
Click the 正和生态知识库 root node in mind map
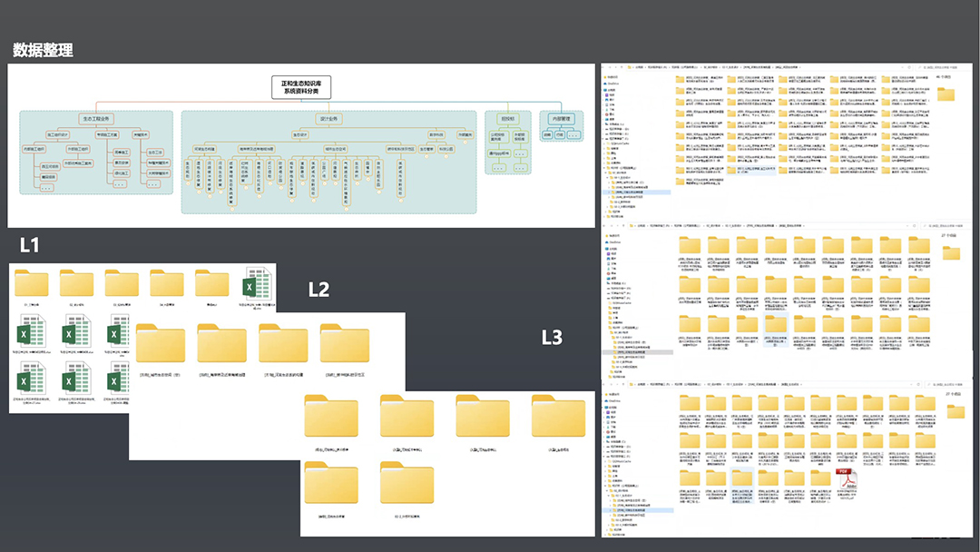[x=302, y=87]
